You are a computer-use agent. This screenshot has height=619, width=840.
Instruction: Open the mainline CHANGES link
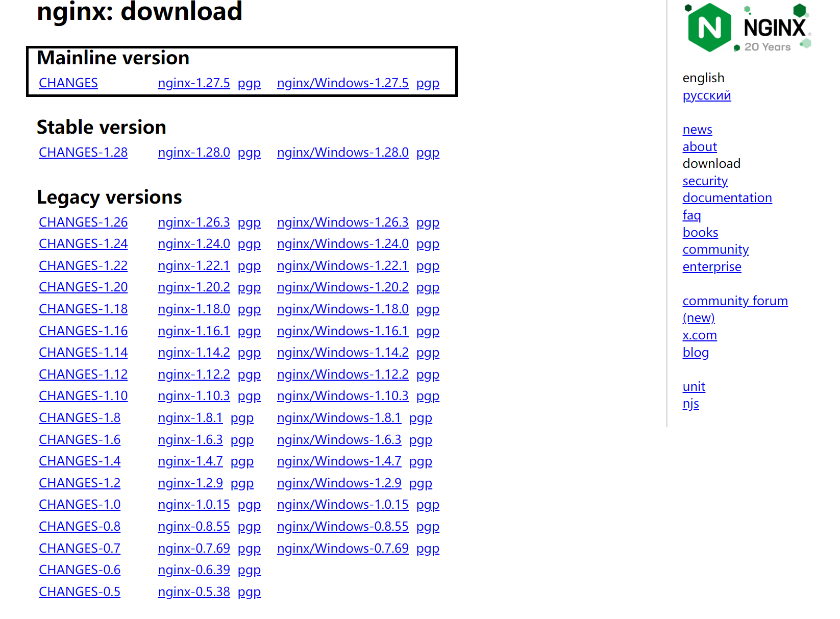click(x=68, y=83)
